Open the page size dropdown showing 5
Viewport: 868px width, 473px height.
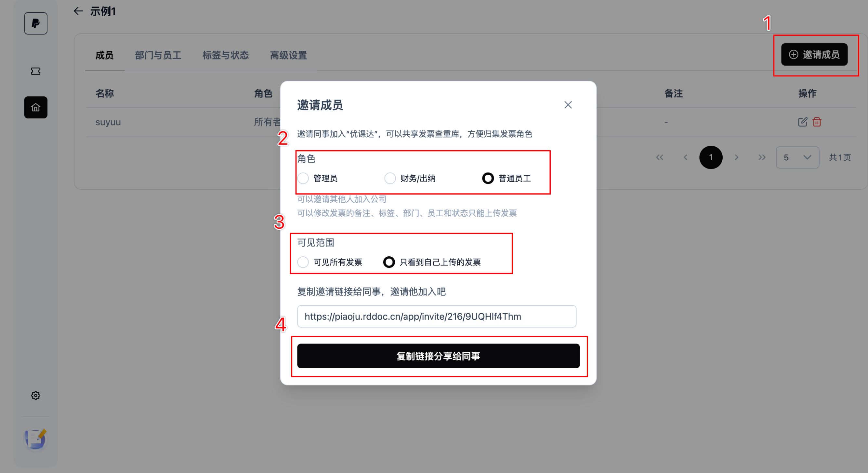tap(797, 157)
